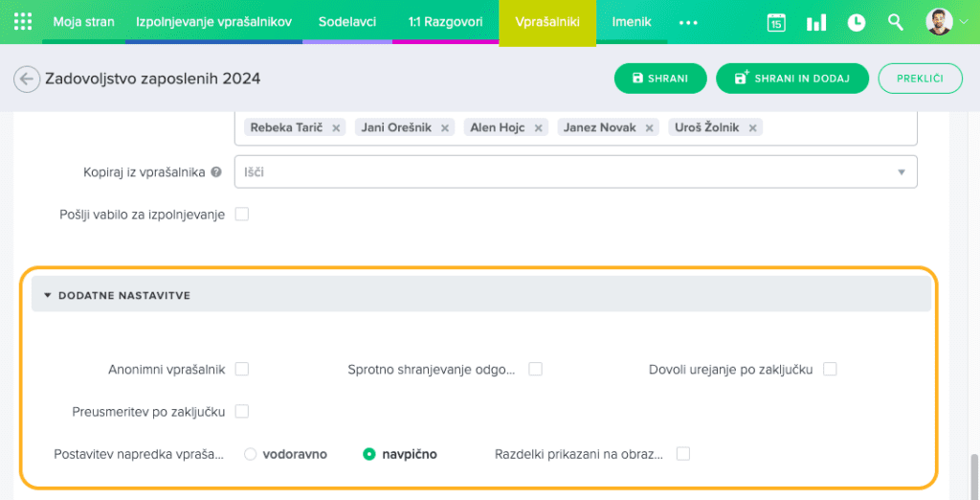This screenshot has height=500, width=980.
Task: Click the search magnifier icon
Action: click(896, 23)
